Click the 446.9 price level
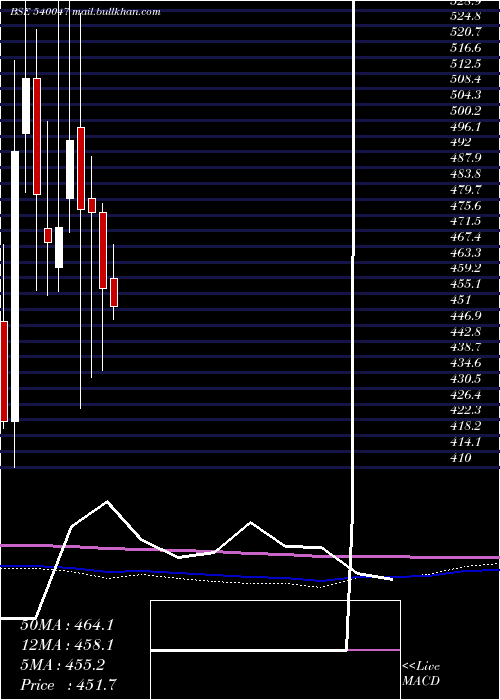The height and width of the screenshot is (700, 500). [x=466, y=316]
